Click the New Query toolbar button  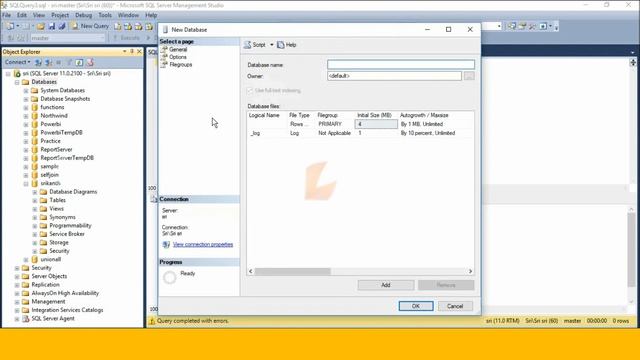[90, 26]
